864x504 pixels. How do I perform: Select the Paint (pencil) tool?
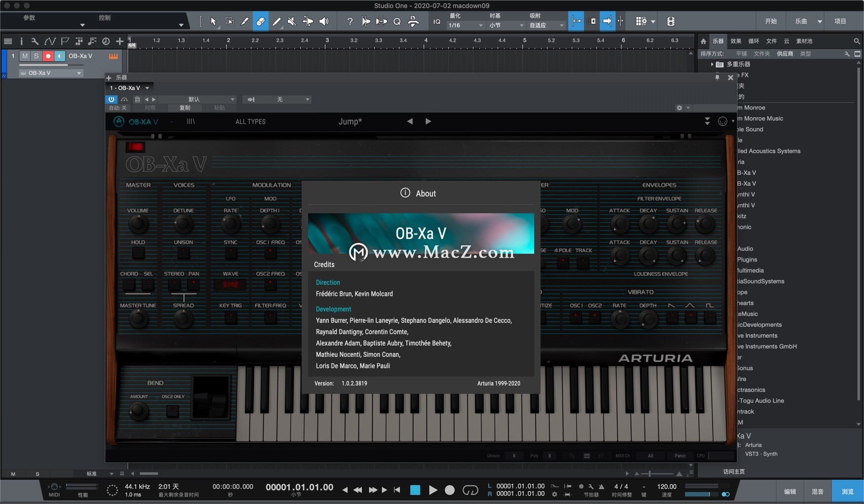pyautogui.click(x=276, y=21)
